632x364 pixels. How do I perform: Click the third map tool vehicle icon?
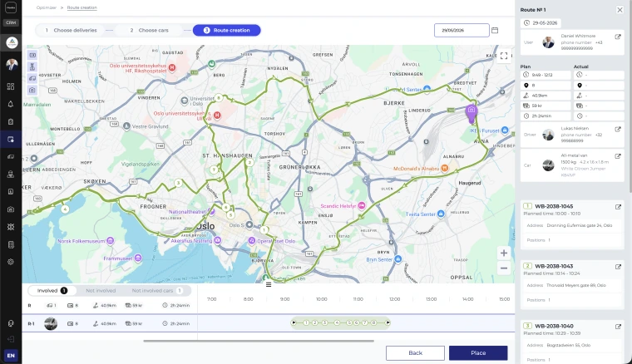click(32, 78)
